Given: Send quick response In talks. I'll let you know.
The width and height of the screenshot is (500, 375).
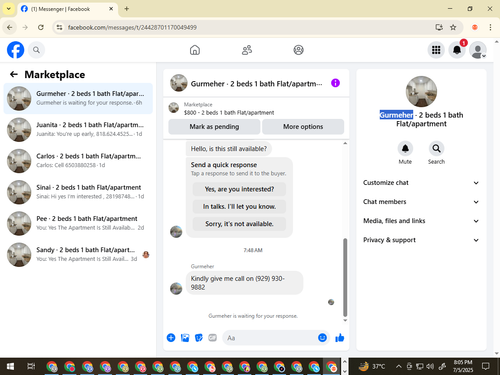Looking at the screenshot, I should coord(239,207).
